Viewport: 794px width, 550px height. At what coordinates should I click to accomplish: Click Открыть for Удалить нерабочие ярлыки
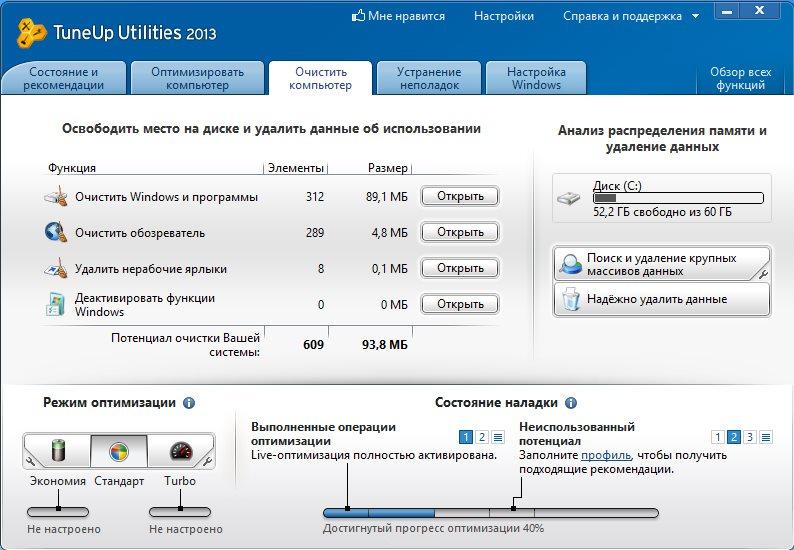pos(460,268)
